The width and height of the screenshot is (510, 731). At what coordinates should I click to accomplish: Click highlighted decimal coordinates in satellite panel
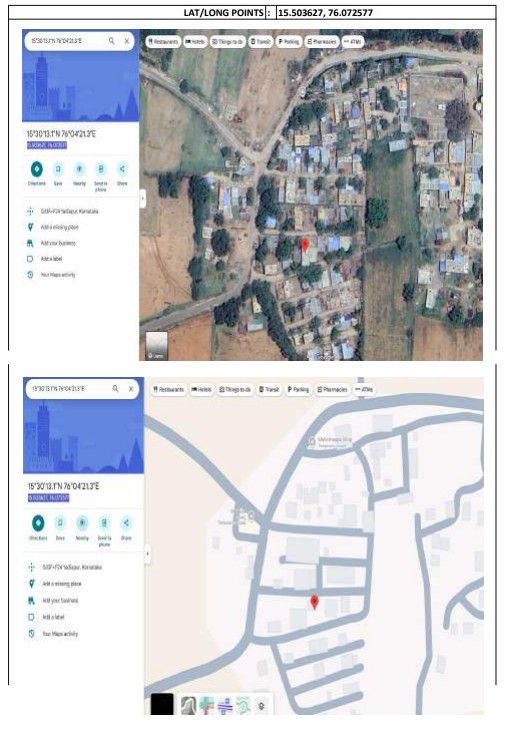point(47,145)
